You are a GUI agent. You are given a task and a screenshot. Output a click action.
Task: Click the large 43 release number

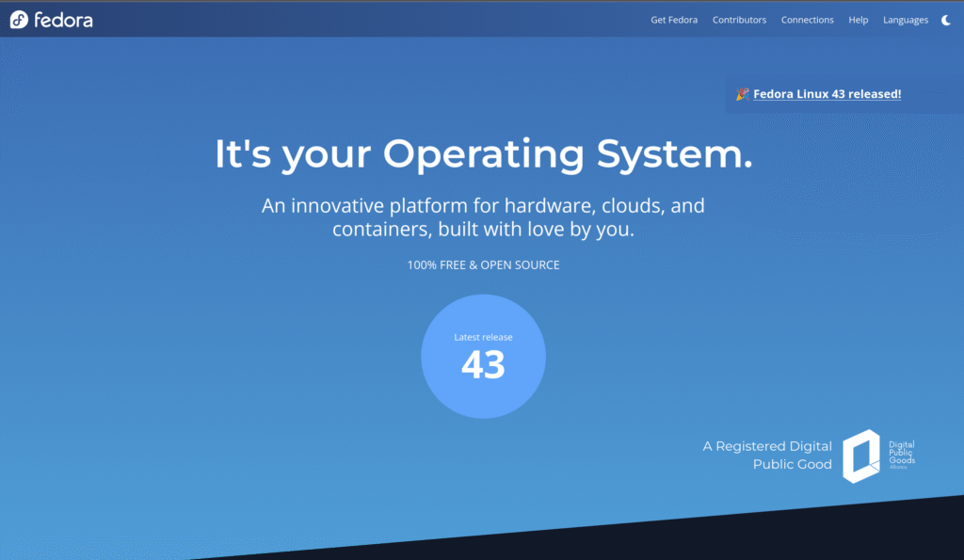[x=483, y=365]
